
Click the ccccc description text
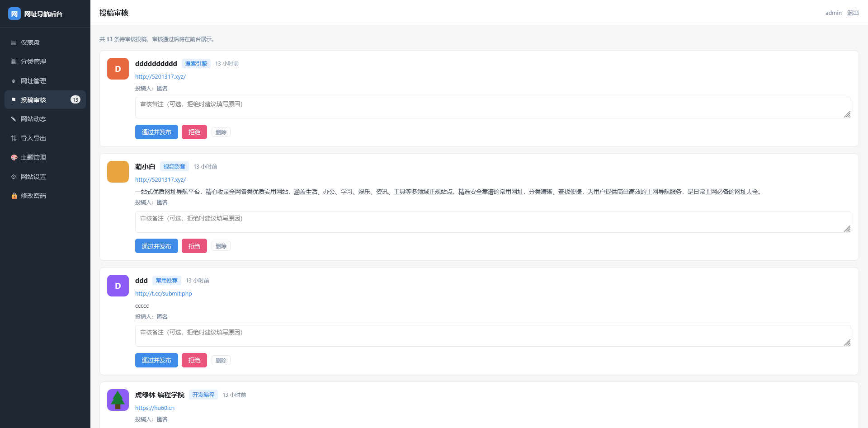(142, 306)
